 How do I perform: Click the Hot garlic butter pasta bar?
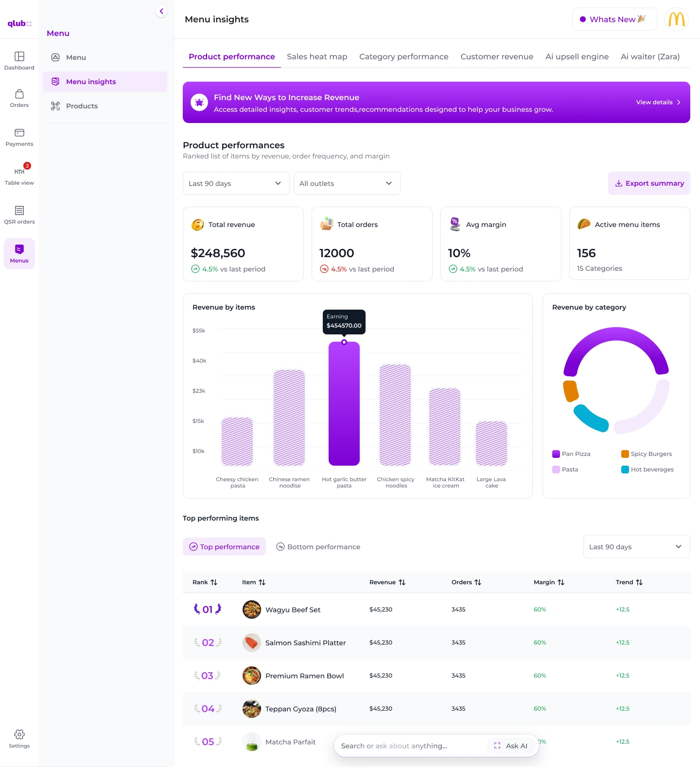[344, 403]
